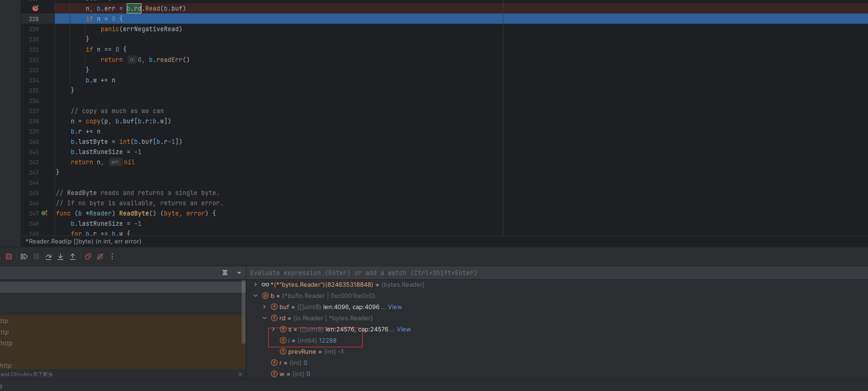868x391 pixels.
Task: Click the panic(errNegativeRead) call
Action: click(x=142, y=29)
